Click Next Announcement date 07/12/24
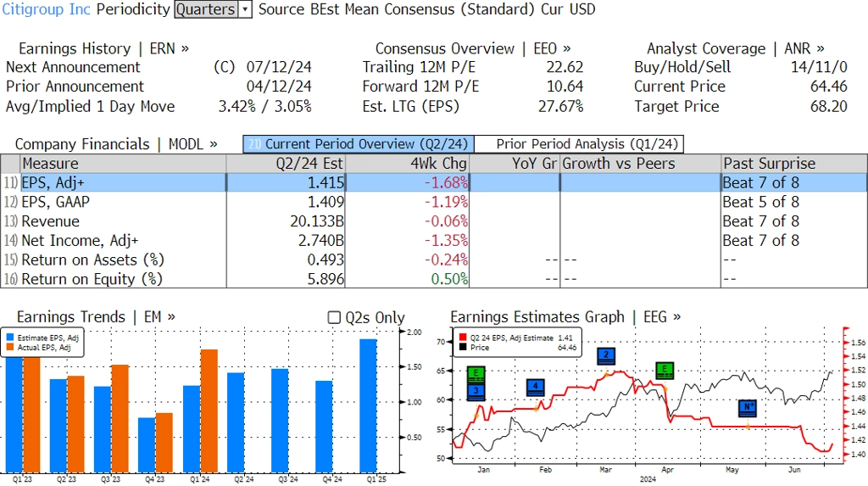 coord(279,67)
